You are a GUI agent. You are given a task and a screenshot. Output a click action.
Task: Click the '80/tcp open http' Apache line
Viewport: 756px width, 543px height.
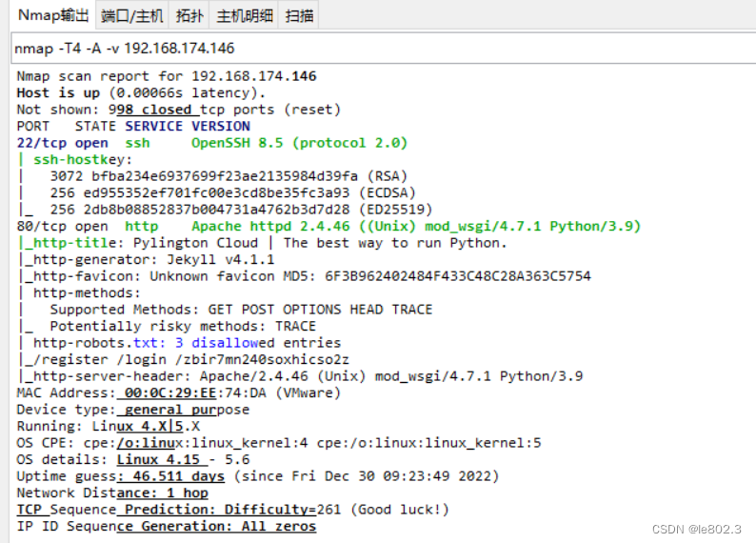tap(328, 226)
